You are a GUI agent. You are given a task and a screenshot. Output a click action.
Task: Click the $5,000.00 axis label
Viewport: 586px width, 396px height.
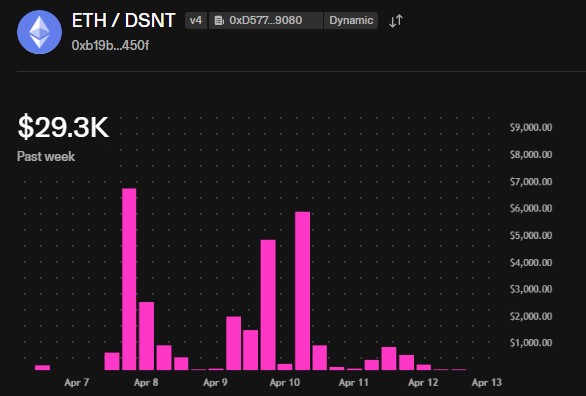tap(531, 235)
